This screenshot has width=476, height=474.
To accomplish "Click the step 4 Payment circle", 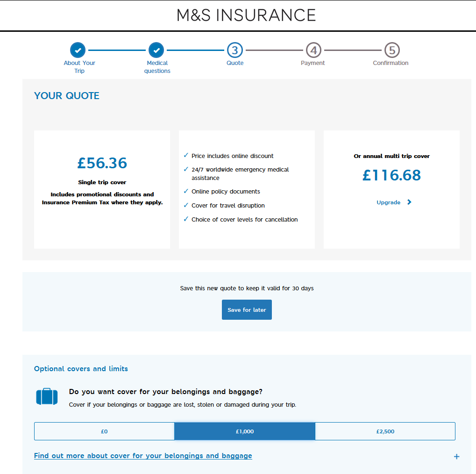I will coord(313,50).
